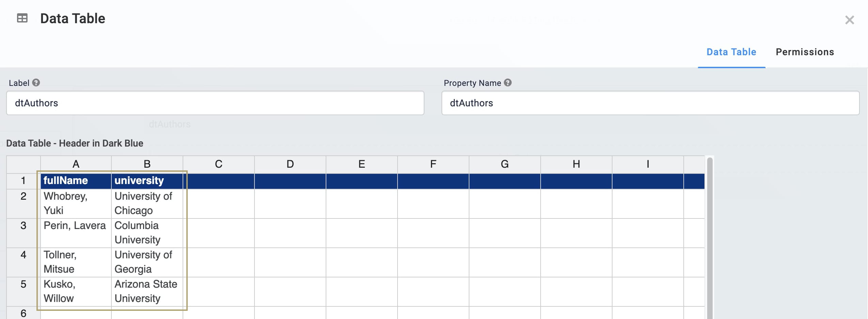Select the 'Arizona State University' cell
This screenshot has width=868, height=319.
coord(147,291)
